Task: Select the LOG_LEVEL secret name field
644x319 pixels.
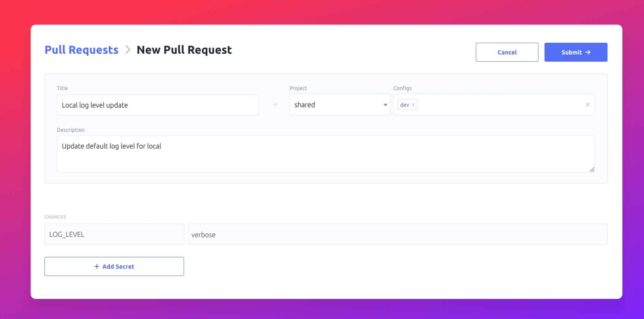Action: point(114,234)
